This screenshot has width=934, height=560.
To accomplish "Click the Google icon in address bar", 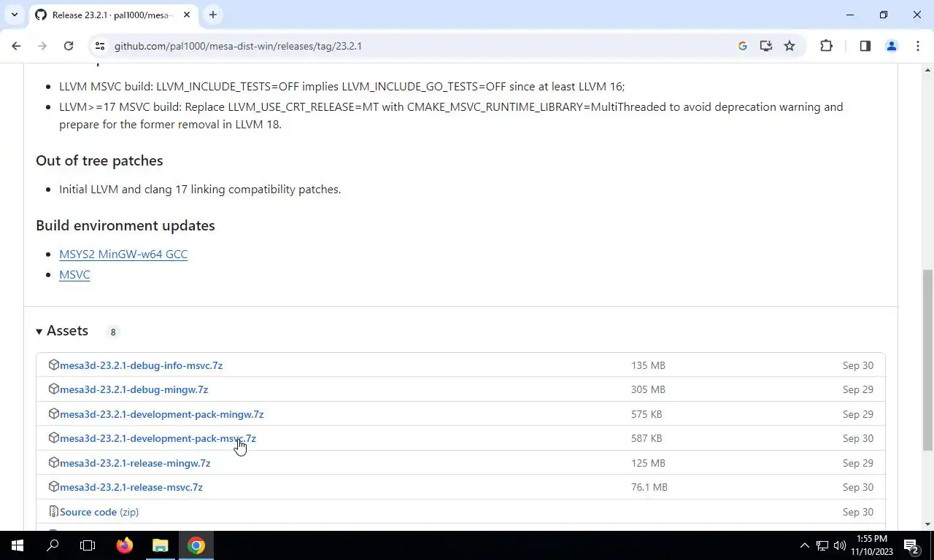I will [743, 46].
